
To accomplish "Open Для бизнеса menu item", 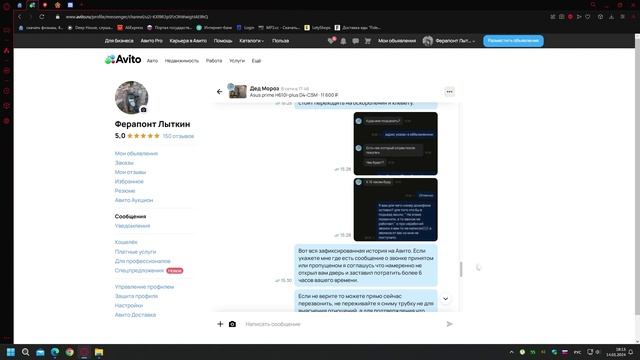I will tap(119, 41).
